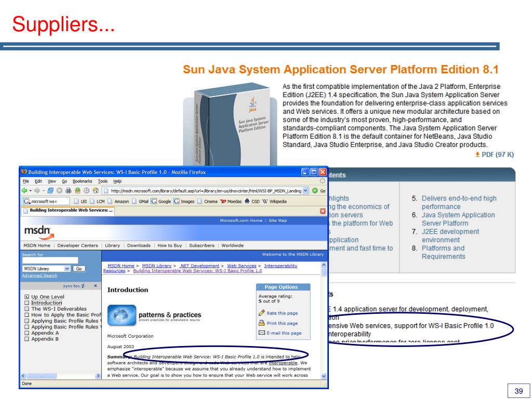This screenshot has height=399, width=532.
Task: Click the sync toc arrows icon
Action: [83, 286]
